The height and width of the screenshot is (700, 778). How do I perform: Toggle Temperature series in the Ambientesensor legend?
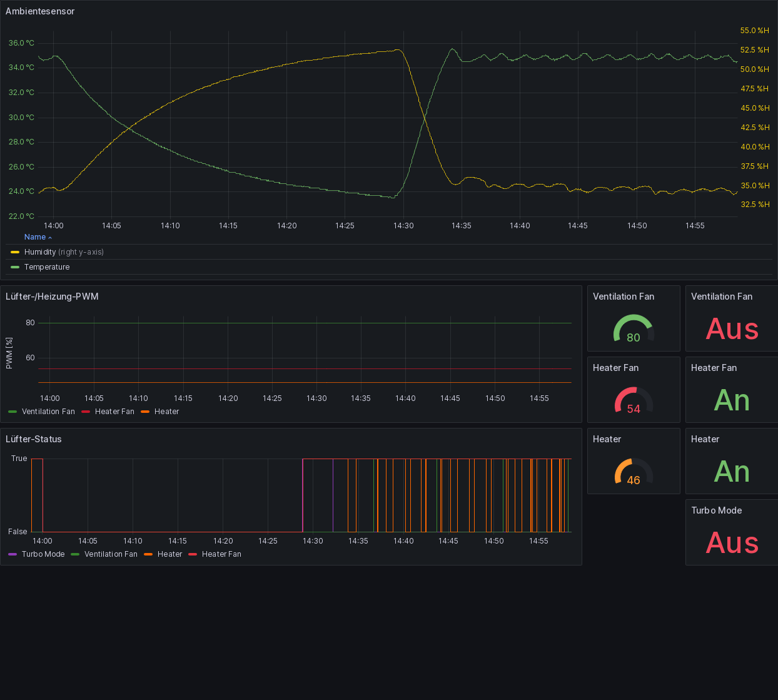[x=47, y=267]
